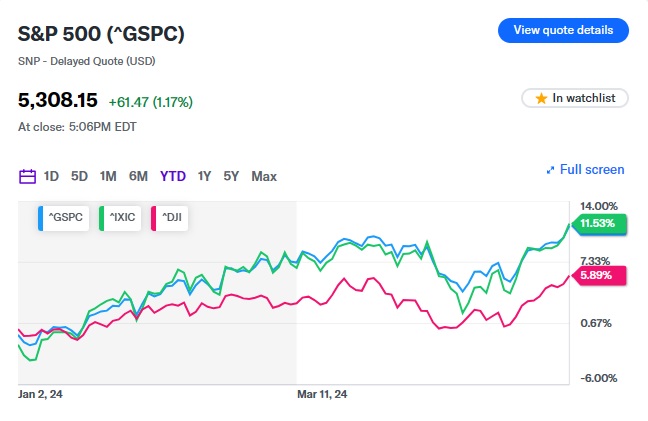Switch chart to 1Y range

click(x=204, y=176)
